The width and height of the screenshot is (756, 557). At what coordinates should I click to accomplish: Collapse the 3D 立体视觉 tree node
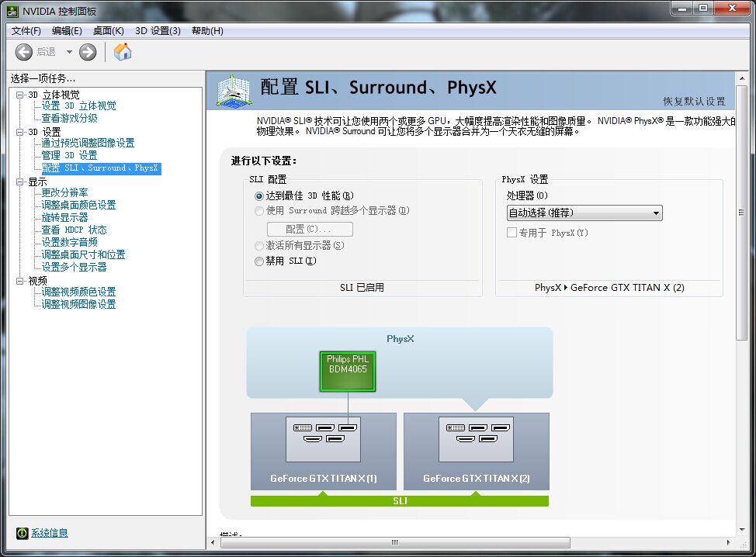point(19,95)
